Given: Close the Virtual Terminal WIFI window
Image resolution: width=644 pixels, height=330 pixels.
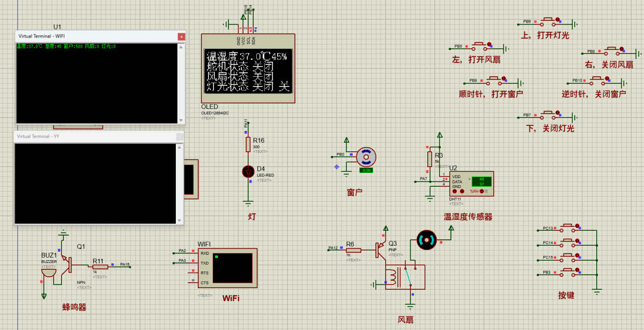Looking at the screenshot, I should pos(181,36).
